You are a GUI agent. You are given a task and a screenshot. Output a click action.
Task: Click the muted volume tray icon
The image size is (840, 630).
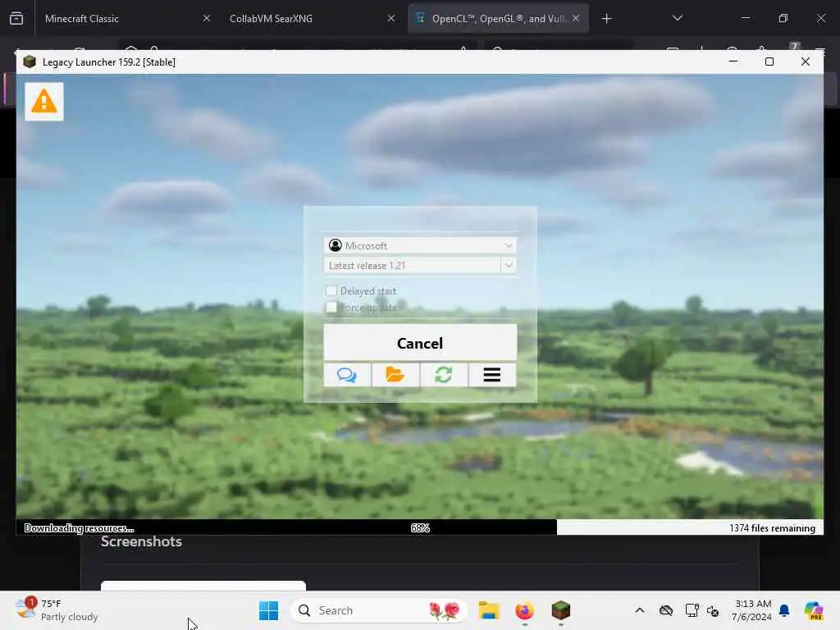click(713, 610)
